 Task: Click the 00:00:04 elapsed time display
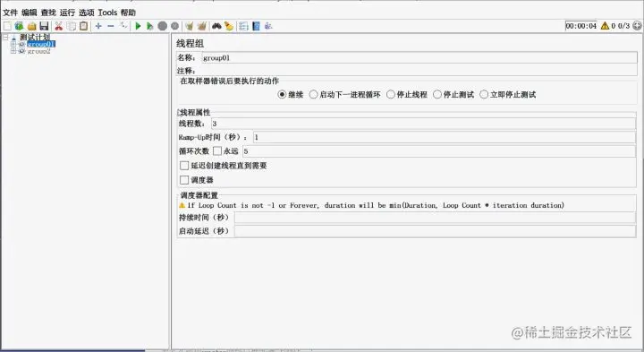tap(580, 26)
